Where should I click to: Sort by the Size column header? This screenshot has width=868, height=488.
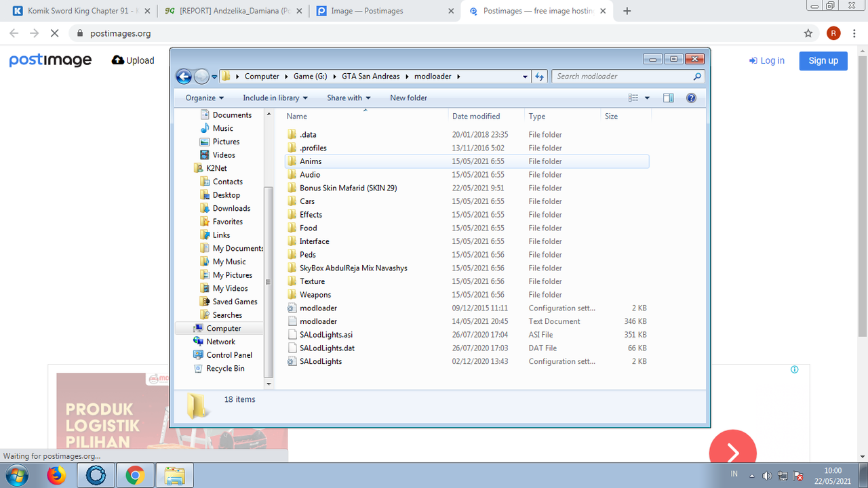(626, 117)
